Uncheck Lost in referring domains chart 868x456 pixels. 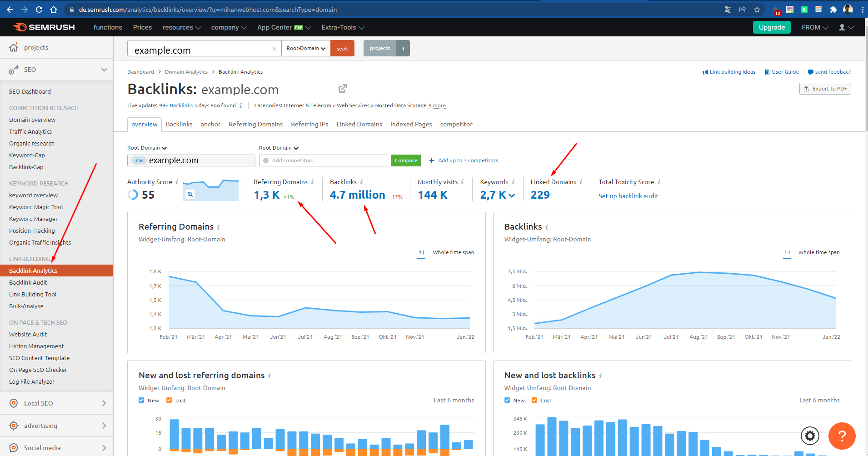tap(169, 400)
